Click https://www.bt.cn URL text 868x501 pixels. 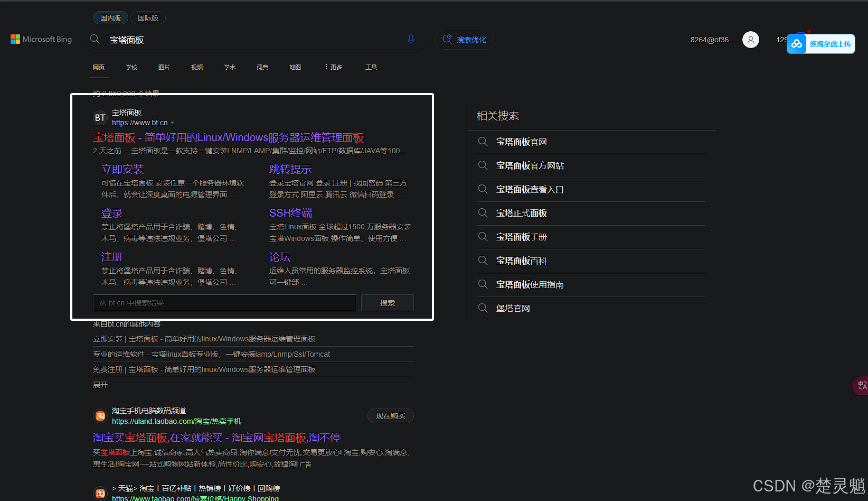pos(140,123)
